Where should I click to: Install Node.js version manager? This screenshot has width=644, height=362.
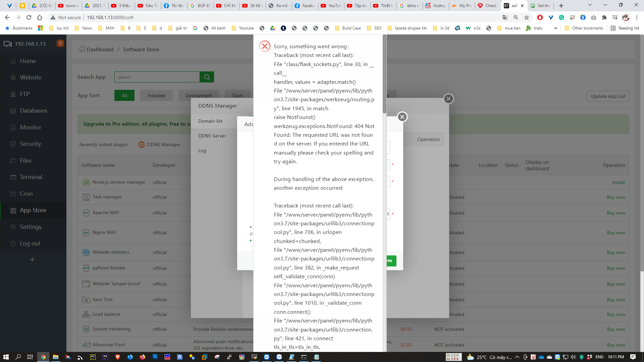619,182
